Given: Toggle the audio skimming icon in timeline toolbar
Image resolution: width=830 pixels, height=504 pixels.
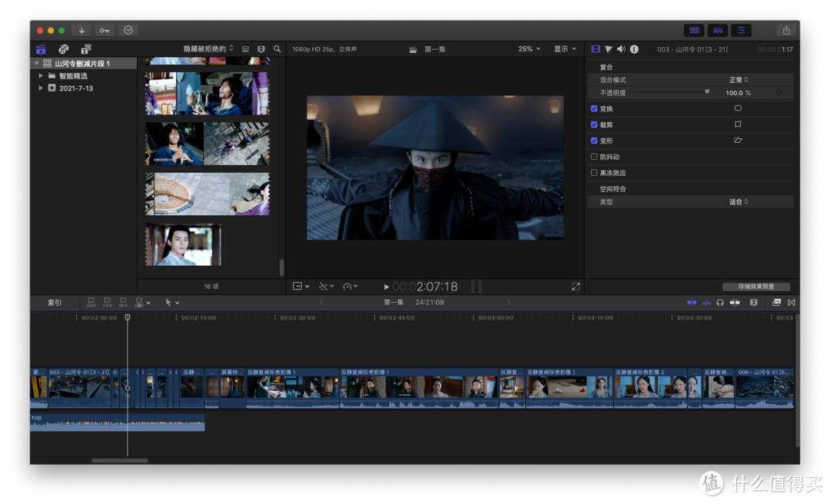Looking at the screenshot, I should tap(705, 302).
